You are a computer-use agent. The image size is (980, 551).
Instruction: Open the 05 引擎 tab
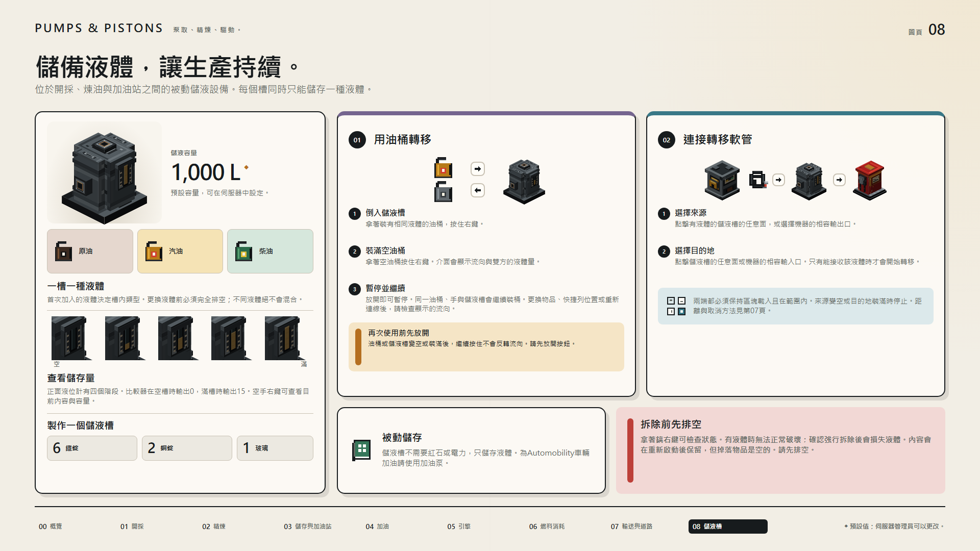coord(459,527)
